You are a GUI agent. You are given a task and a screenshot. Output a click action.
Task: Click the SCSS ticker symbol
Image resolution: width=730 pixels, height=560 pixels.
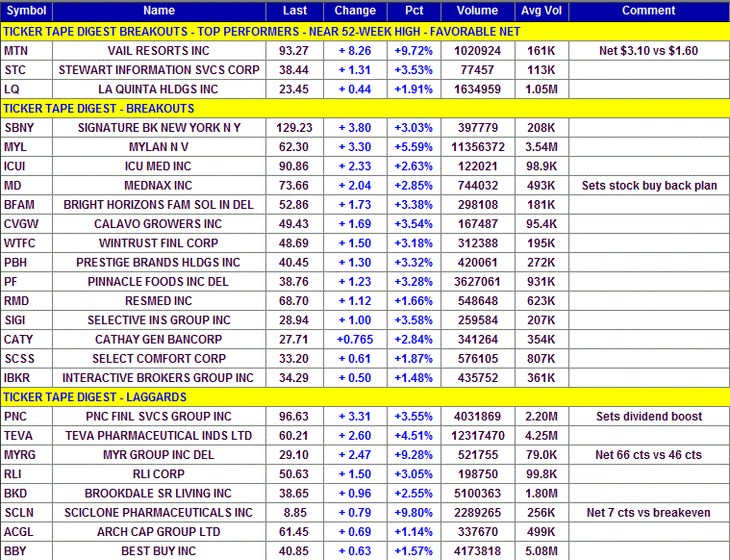tap(19, 358)
